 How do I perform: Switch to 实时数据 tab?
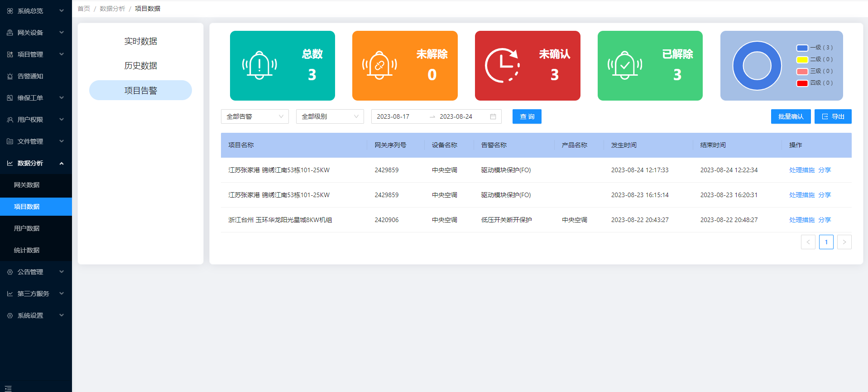[x=141, y=41]
